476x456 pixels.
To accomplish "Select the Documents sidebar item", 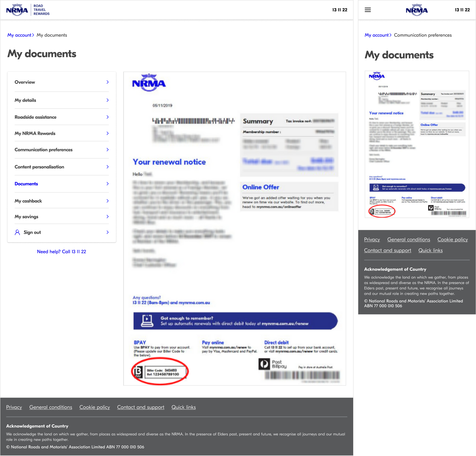I will tap(62, 184).
